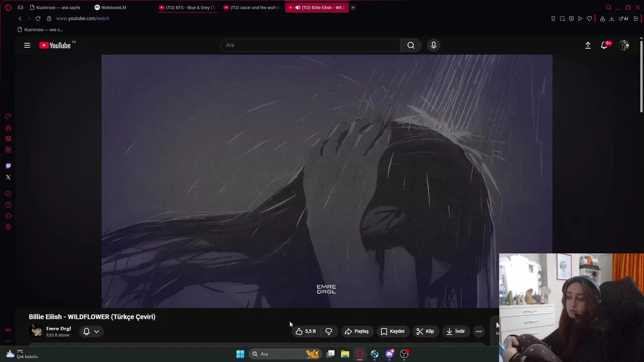Open the Opera main menu logo
Image resolution: width=644 pixels, height=362 pixels.
click(8, 8)
